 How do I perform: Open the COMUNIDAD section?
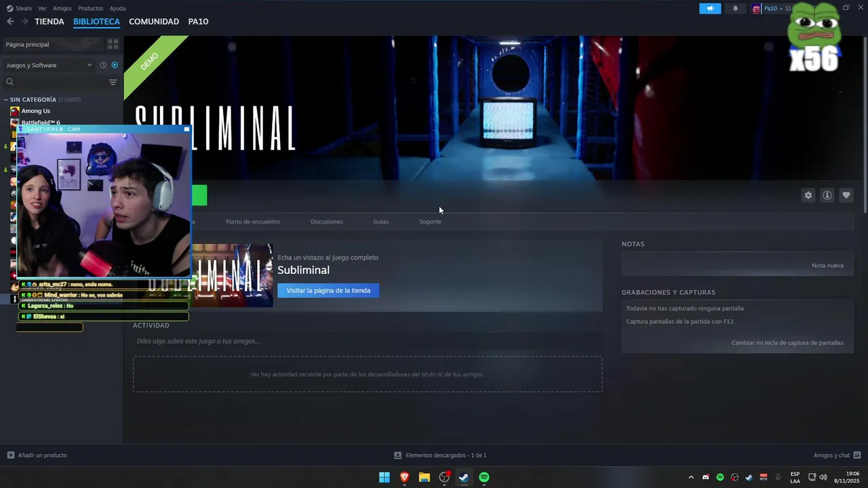pos(154,22)
